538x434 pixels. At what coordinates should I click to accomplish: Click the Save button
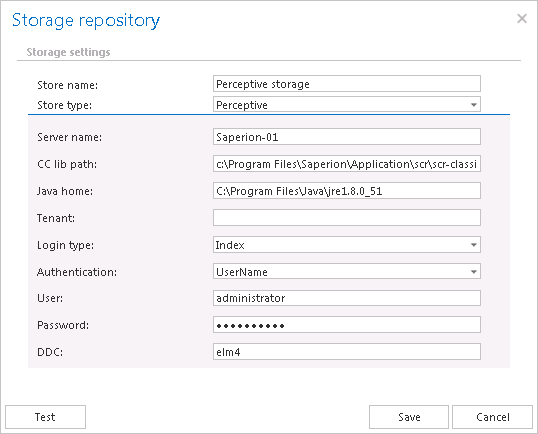pyautogui.click(x=409, y=417)
